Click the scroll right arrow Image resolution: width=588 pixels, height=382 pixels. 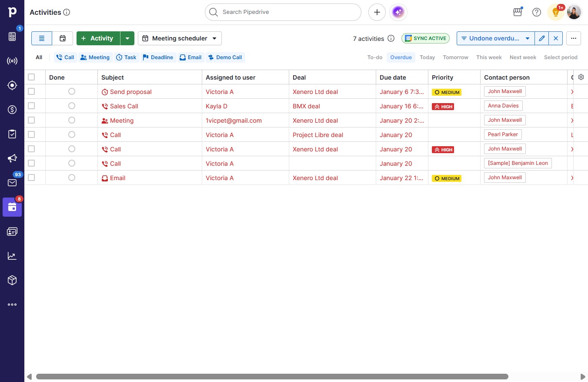pos(583,376)
